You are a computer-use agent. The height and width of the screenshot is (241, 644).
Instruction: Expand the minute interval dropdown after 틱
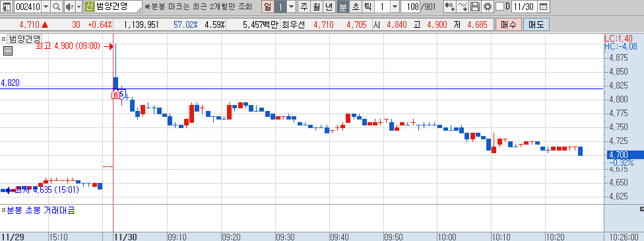(395, 7)
